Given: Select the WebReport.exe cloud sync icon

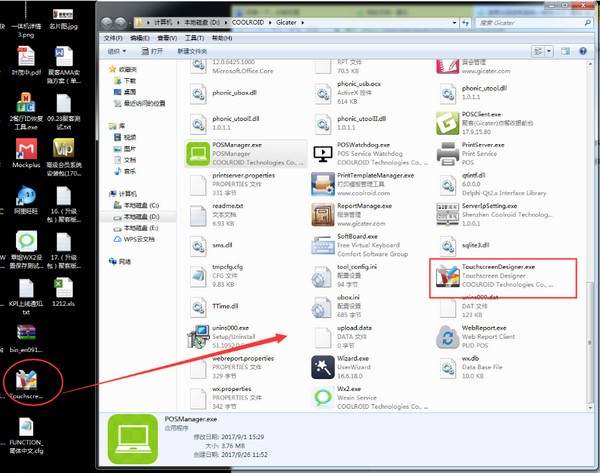Looking at the screenshot, I should [x=448, y=337].
